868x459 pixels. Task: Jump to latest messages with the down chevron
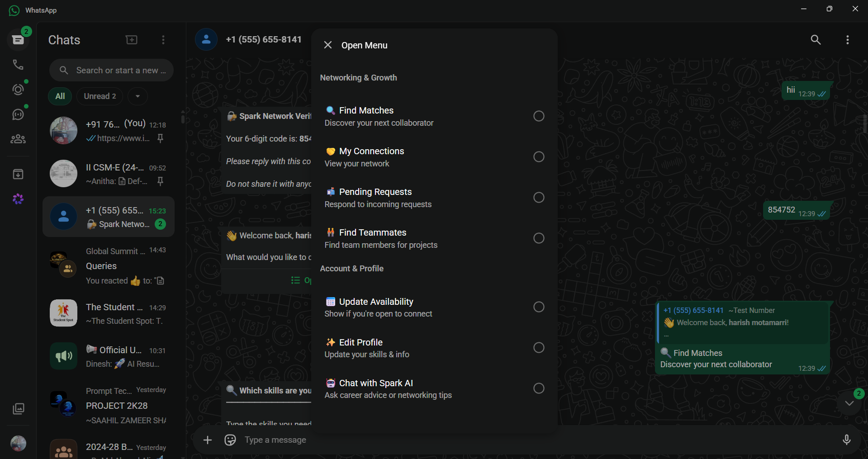pyautogui.click(x=849, y=403)
